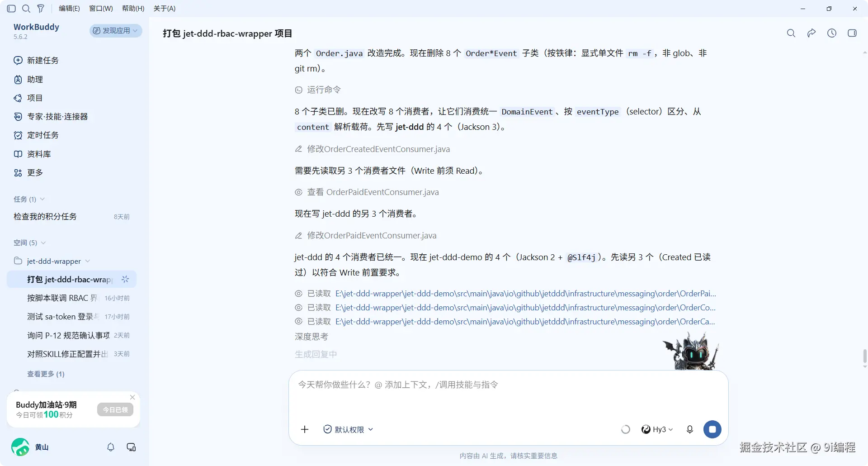This screenshot has height=466, width=868.
Task: Open the 发现应用 dropdown
Action: 116,30
